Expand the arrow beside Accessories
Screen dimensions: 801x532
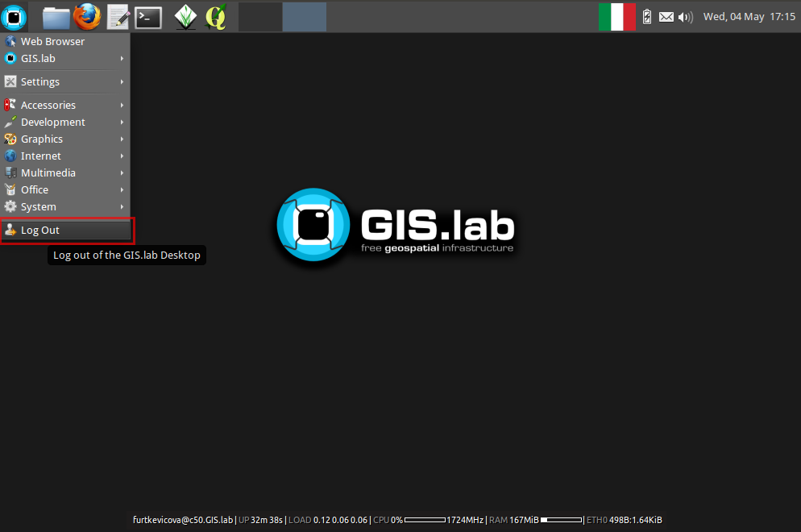[x=122, y=105]
